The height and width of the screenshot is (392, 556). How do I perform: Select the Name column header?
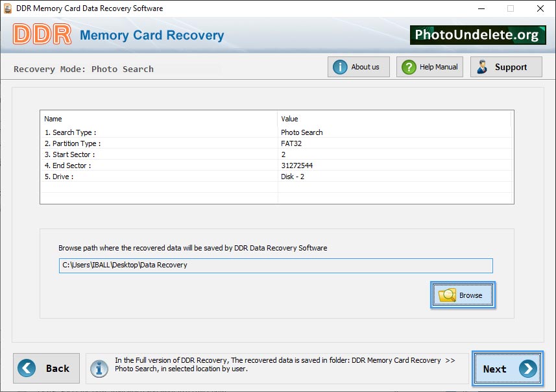(158, 119)
